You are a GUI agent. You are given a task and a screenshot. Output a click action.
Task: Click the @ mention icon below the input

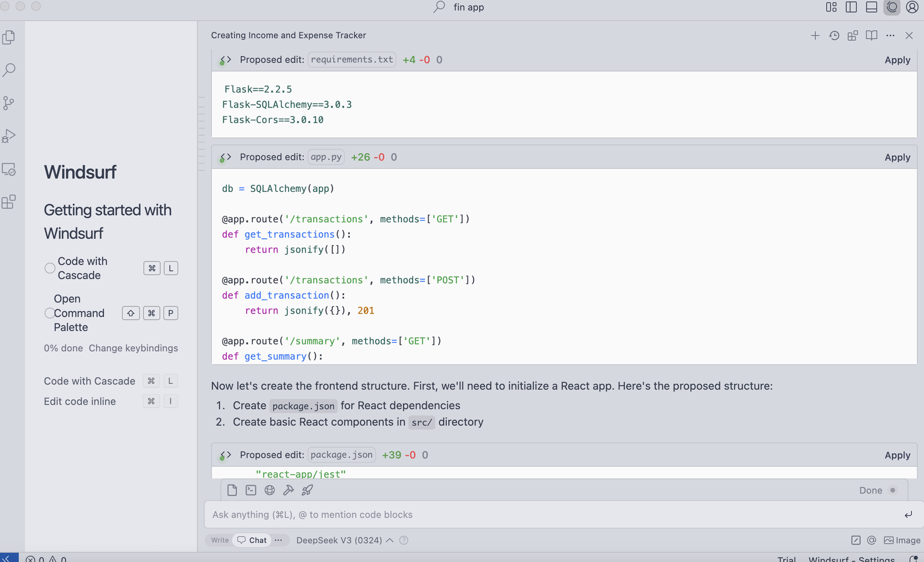871,540
